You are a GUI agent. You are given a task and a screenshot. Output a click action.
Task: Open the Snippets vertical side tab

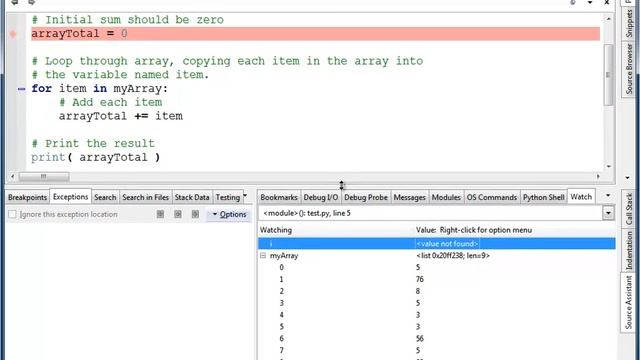pyautogui.click(x=629, y=23)
